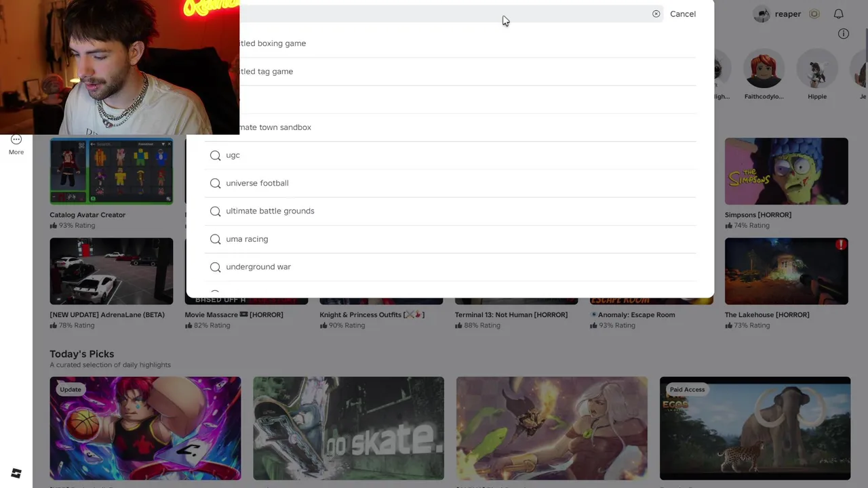Open the Paid Access mammoth game card
Screen dimensions: 868x488
pos(755,428)
